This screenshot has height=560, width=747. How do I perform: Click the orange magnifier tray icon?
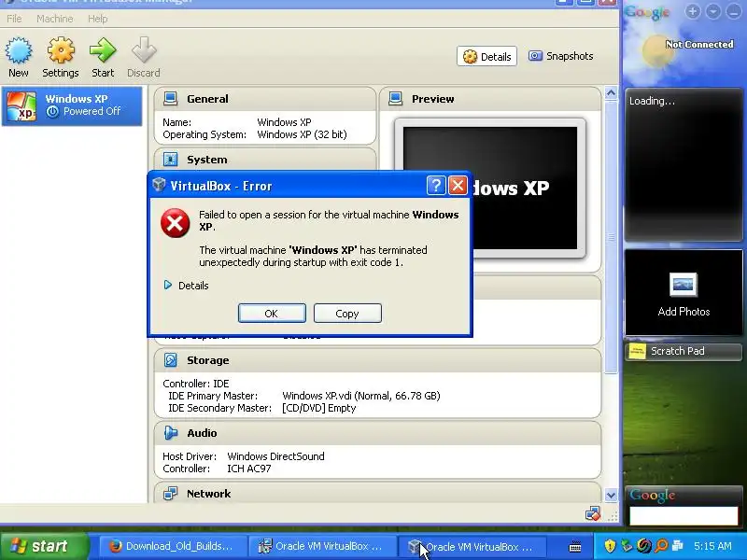[x=661, y=546]
